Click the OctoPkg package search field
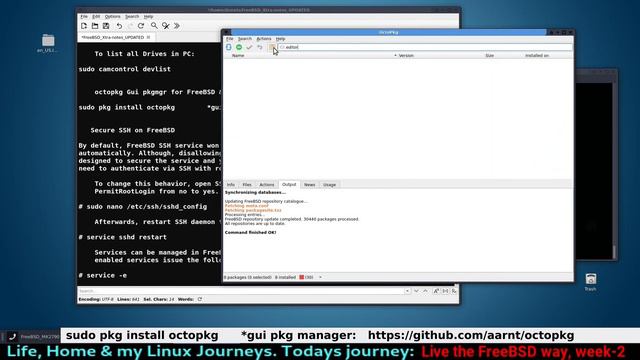The height and width of the screenshot is (360, 640). point(424,47)
